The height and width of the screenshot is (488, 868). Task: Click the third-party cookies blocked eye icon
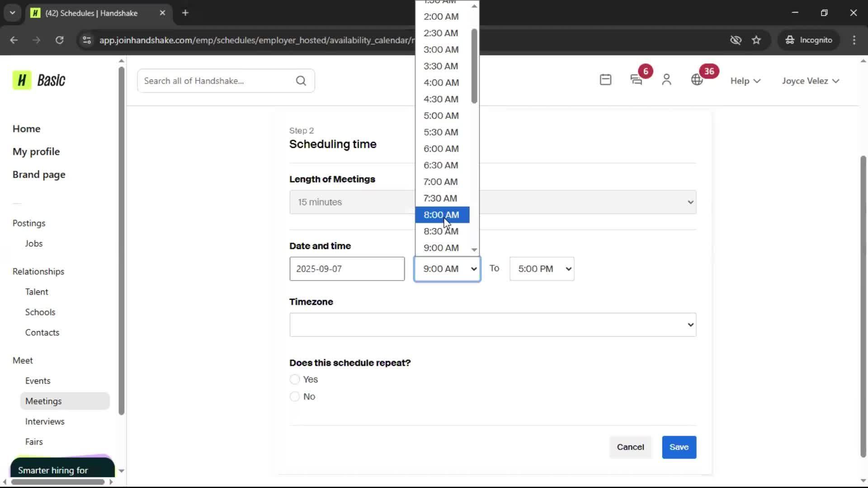[x=736, y=40]
